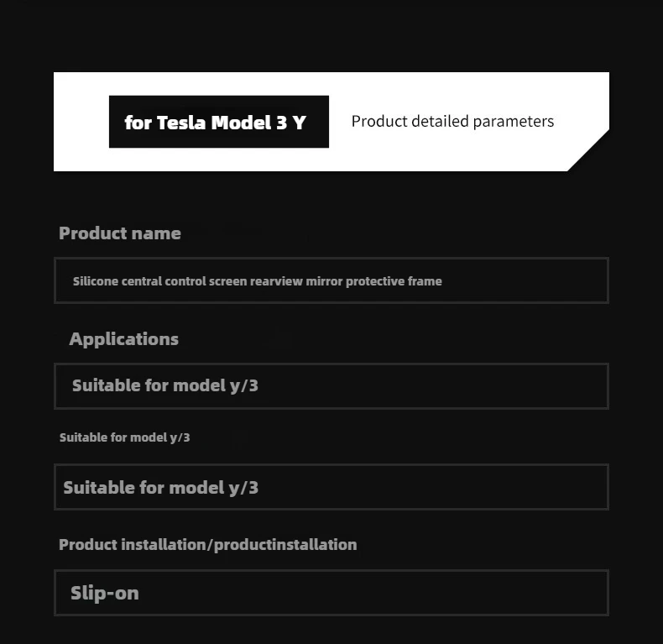Image resolution: width=663 pixels, height=644 pixels.
Task: Click the "Y" ending the black label
Action: (300, 123)
